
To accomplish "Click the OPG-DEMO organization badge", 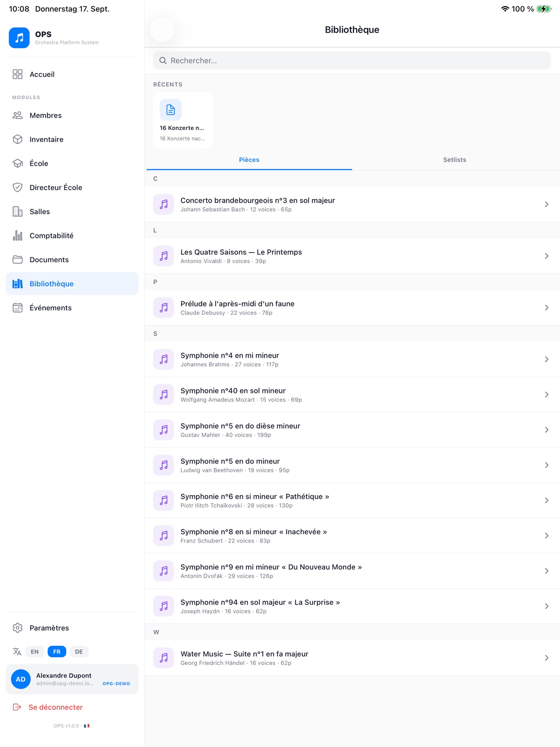I will pos(116,684).
